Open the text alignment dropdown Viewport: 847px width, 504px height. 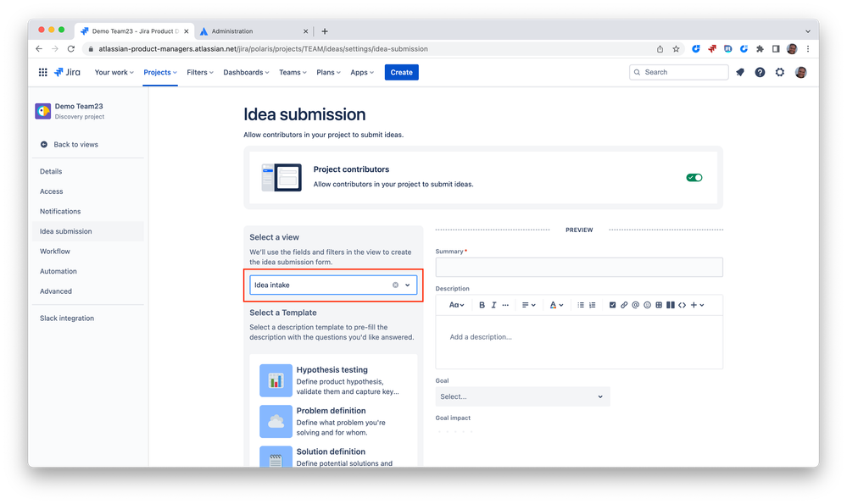click(528, 305)
